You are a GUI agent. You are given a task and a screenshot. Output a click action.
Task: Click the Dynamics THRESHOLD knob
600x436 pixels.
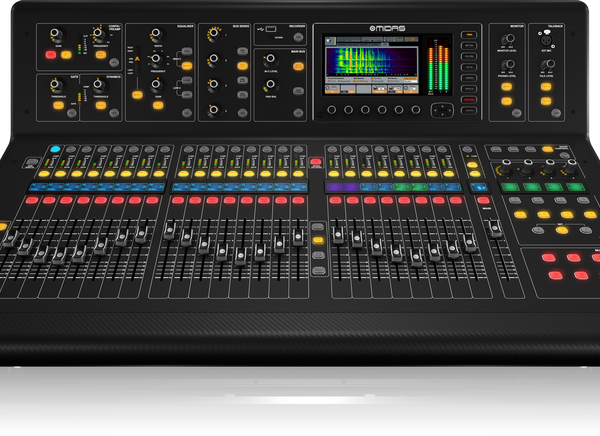100,85
